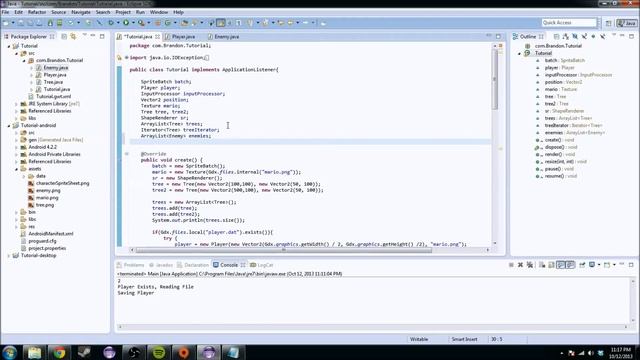Click Remove All Terminated Launches icon
Screen dimensions: 640x360
pos(530,265)
